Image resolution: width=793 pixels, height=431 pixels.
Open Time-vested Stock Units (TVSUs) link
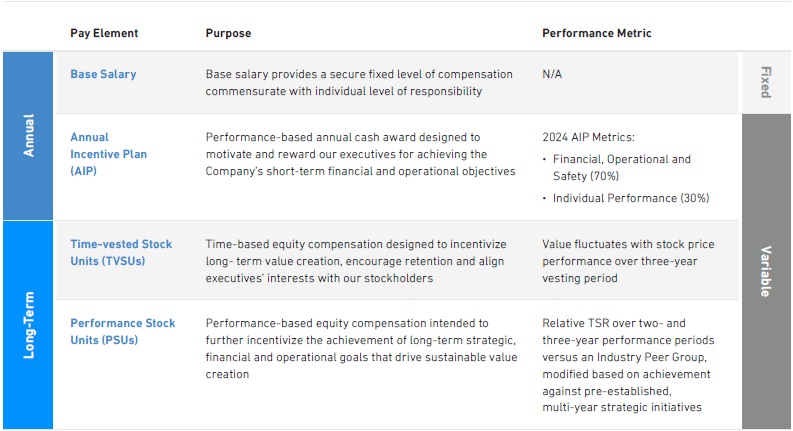pyautogui.click(x=121, y=252)
